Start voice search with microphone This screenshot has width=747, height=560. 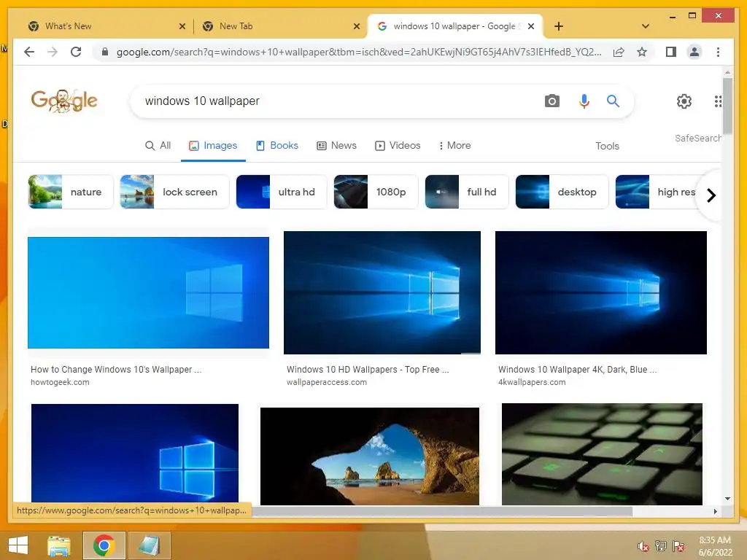[x=584, y=101]
